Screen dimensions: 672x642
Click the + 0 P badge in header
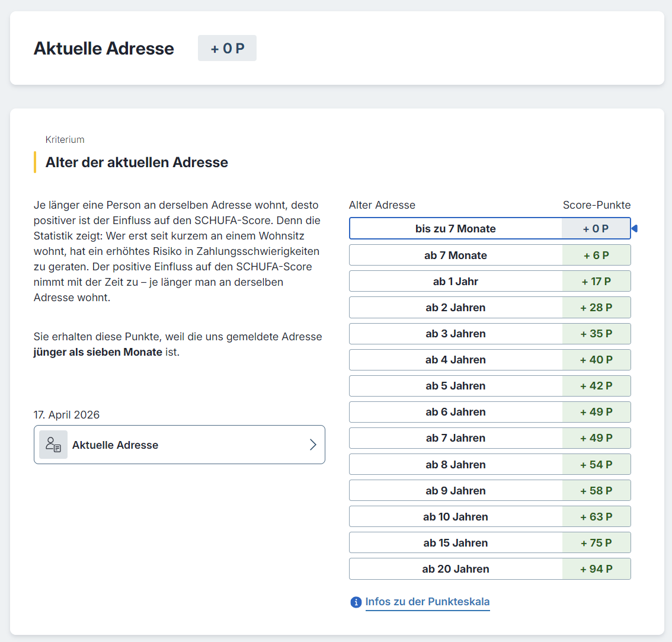(x=227, y=48)
